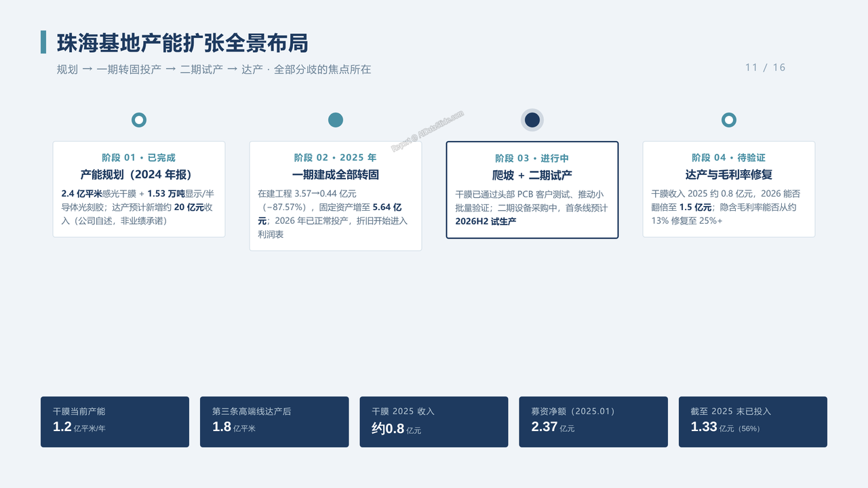The height and width of the screenshot is (488, 868).
Task: Click the value 1.8 亿平米
Action: pyautogui.click(x=234, y=427)
